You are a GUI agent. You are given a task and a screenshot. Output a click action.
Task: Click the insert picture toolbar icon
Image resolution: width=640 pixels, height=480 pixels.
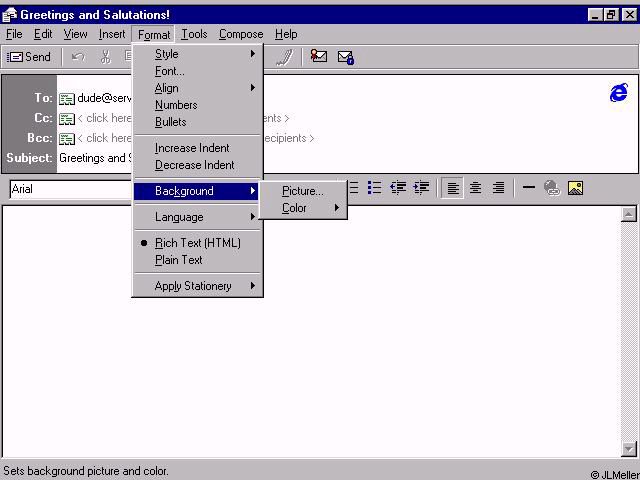[x=575, y=188]
